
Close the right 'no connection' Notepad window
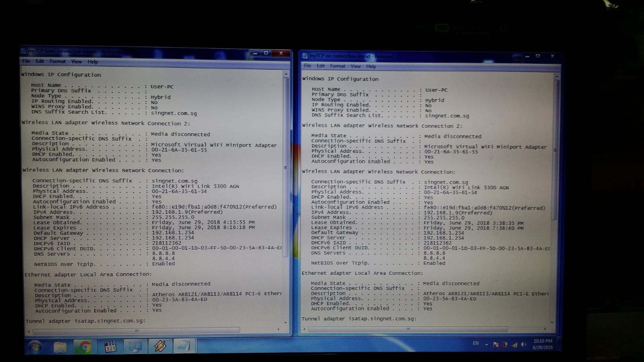pos(552,56)
